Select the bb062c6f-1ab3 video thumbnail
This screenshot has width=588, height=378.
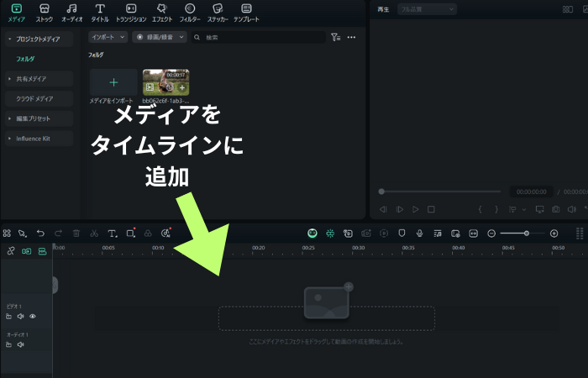(165, 82)
